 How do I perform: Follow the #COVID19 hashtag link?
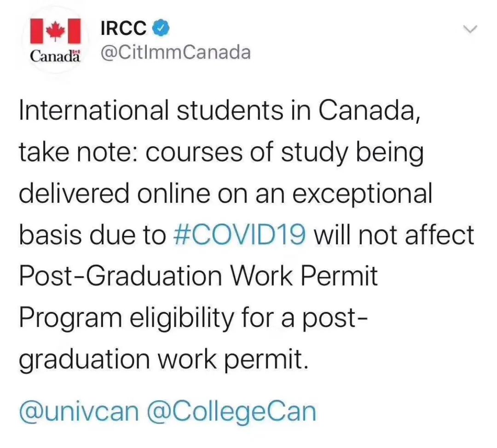pyautogui.click(x=240, y=235)
